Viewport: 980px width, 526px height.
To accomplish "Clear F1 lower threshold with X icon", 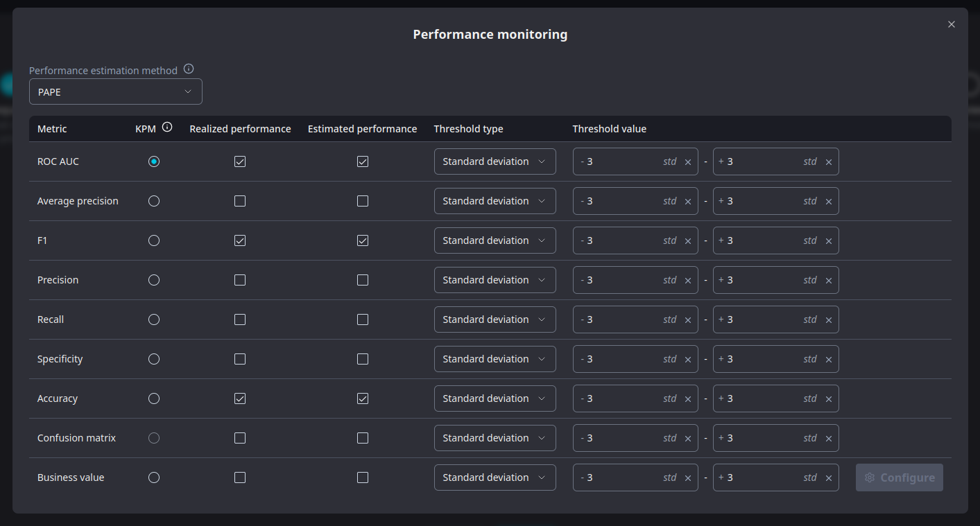I will (687, 241).
